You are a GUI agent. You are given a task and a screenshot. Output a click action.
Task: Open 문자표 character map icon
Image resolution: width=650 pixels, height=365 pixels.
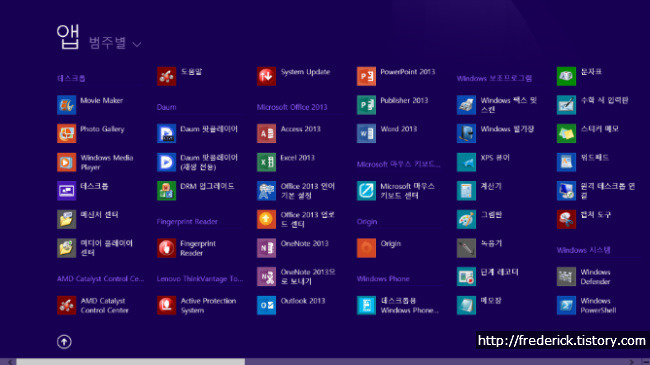pyautogui.click(x=566, y=76)
